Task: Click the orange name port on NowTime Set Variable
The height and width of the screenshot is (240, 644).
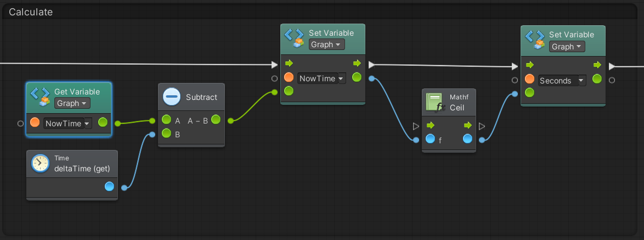Action: tap(289, 77)
